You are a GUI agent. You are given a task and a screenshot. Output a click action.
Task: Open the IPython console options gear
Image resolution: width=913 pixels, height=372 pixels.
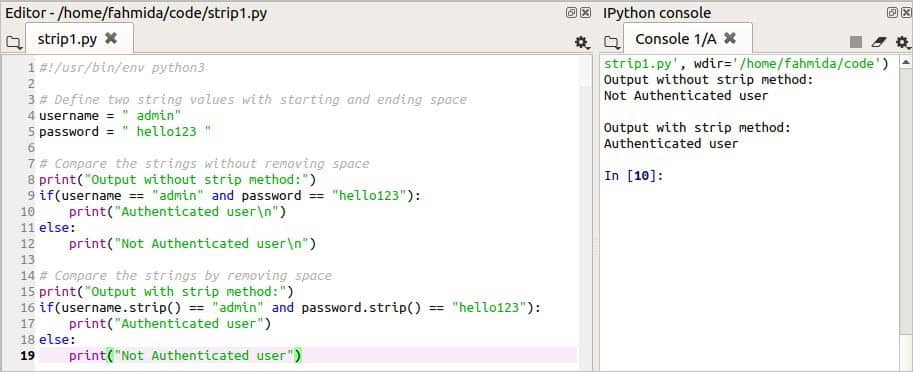(902, 42)
